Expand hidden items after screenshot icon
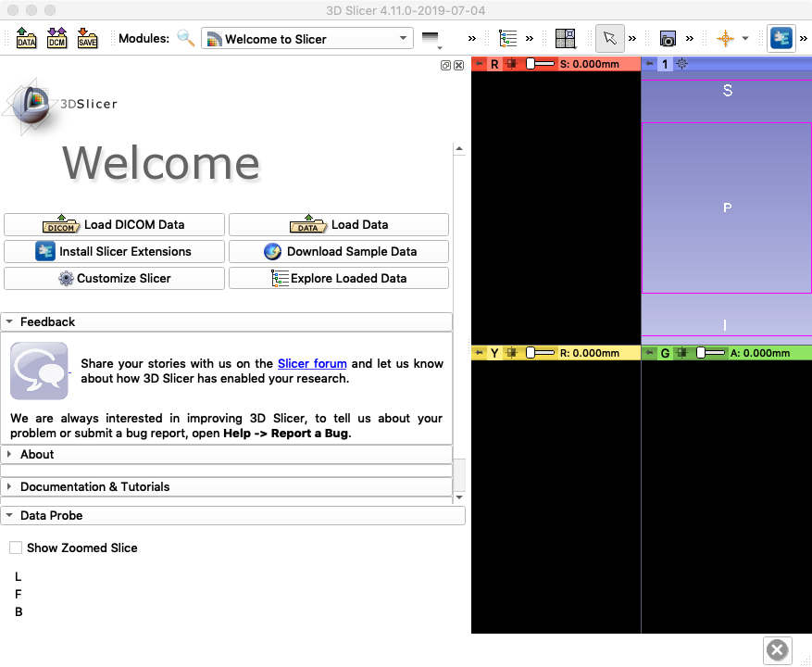Image resolution: width=812 pixels, height=667 pixels. (689, 38)
